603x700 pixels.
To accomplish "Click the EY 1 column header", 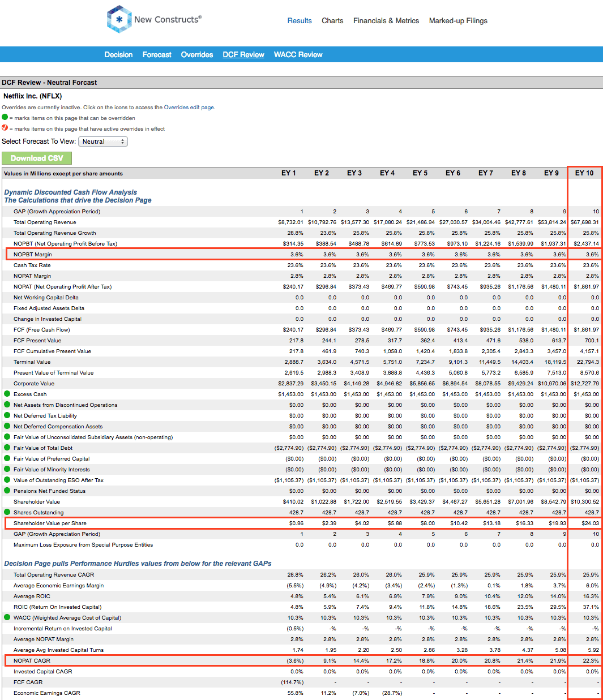I will [289, 173].
